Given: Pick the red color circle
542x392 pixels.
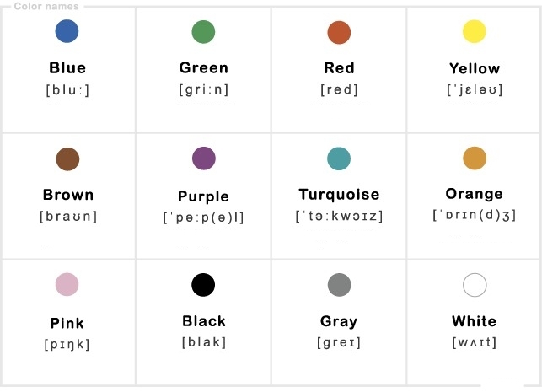Looking at the screenshot, I should [x=339, y=33].
